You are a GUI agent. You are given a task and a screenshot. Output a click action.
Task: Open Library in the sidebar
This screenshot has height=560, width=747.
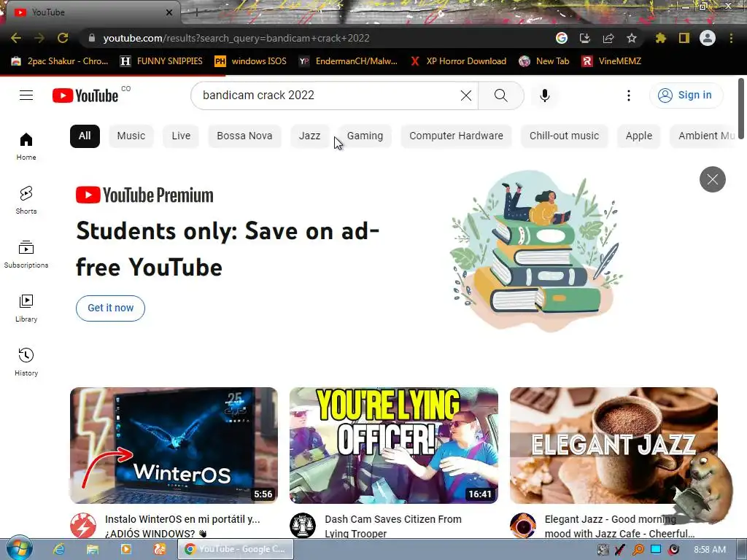click(x=26, y=308)
